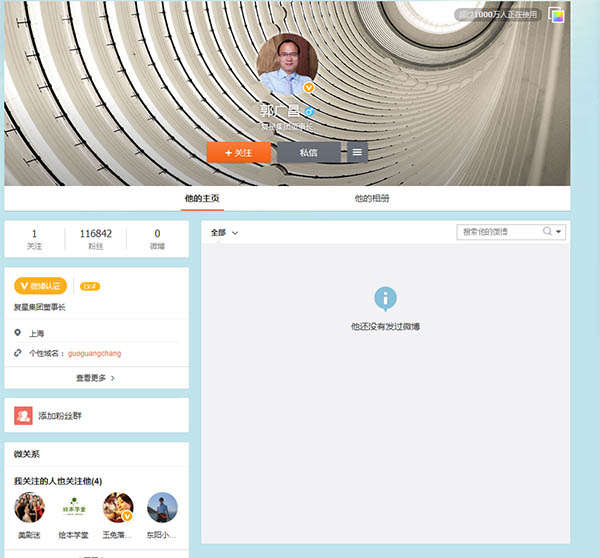
Task: Click the profile avatar photo
Action: 287,64
